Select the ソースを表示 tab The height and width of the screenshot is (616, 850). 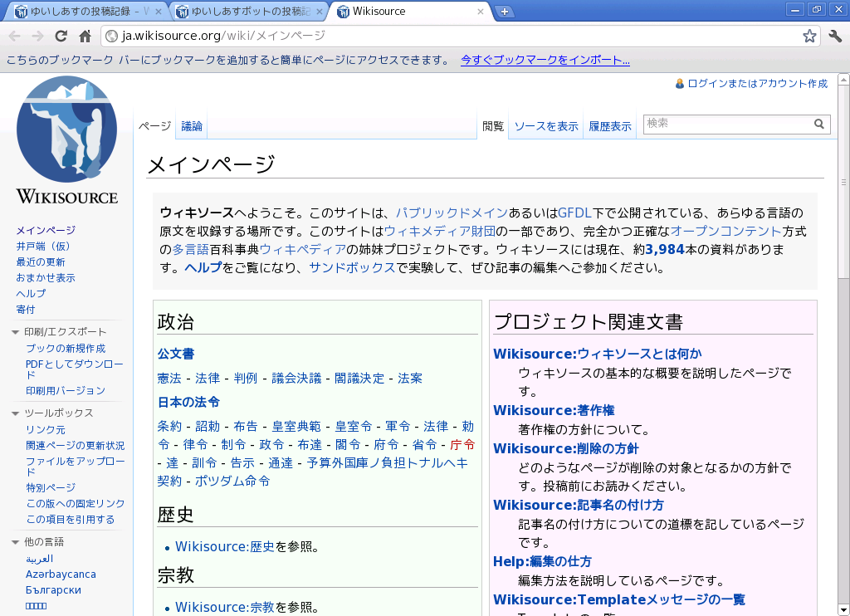click(545, 126)
